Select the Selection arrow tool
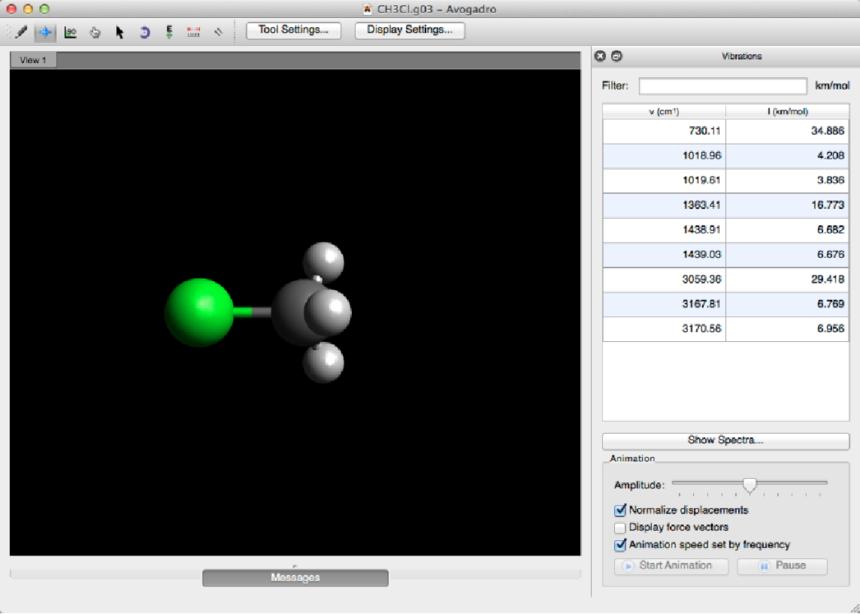 (120, 31)
